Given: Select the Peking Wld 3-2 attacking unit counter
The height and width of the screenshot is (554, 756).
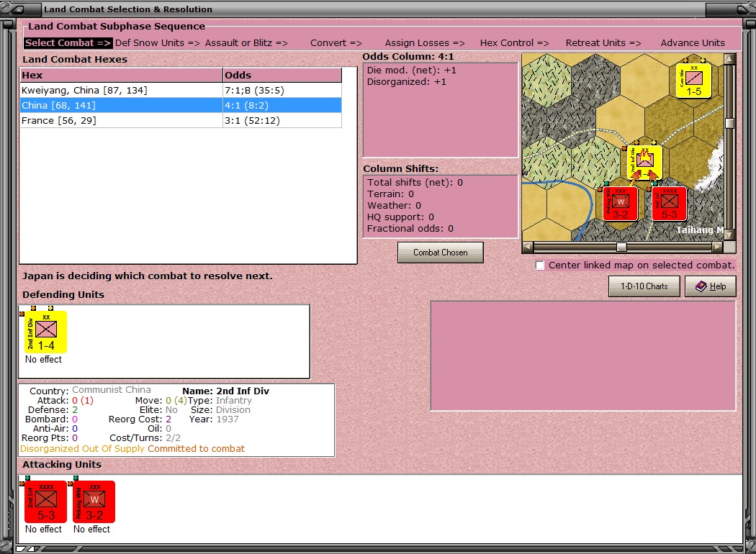Looking at the screenshot, I should (x=94, y=501).
